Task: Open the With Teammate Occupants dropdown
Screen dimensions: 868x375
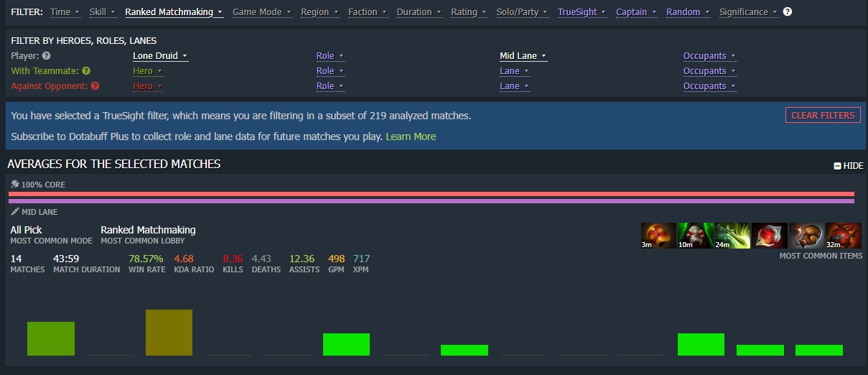Action: [x=710, y=71]
